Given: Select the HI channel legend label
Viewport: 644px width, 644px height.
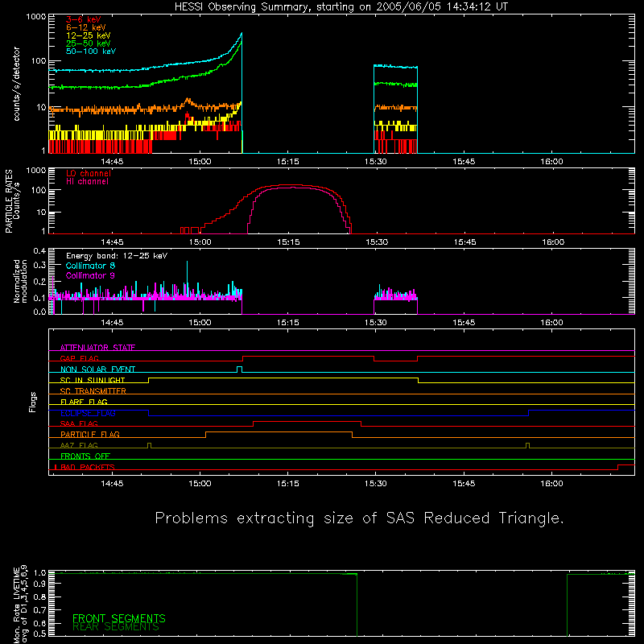Looking at the screenshot, I should 87,182.
